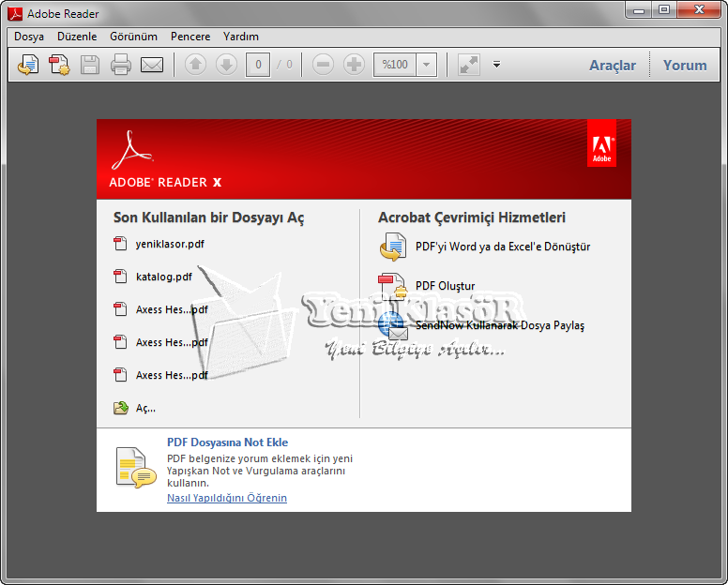
Task: Click the green folder Aç icon
Action: (121, 408)
